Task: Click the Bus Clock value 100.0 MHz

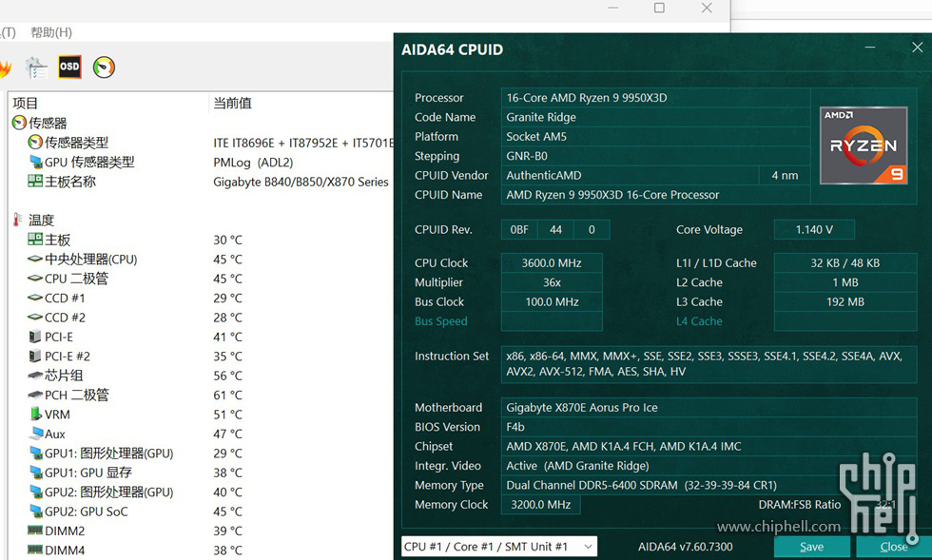Action: (x=552, y=302)
